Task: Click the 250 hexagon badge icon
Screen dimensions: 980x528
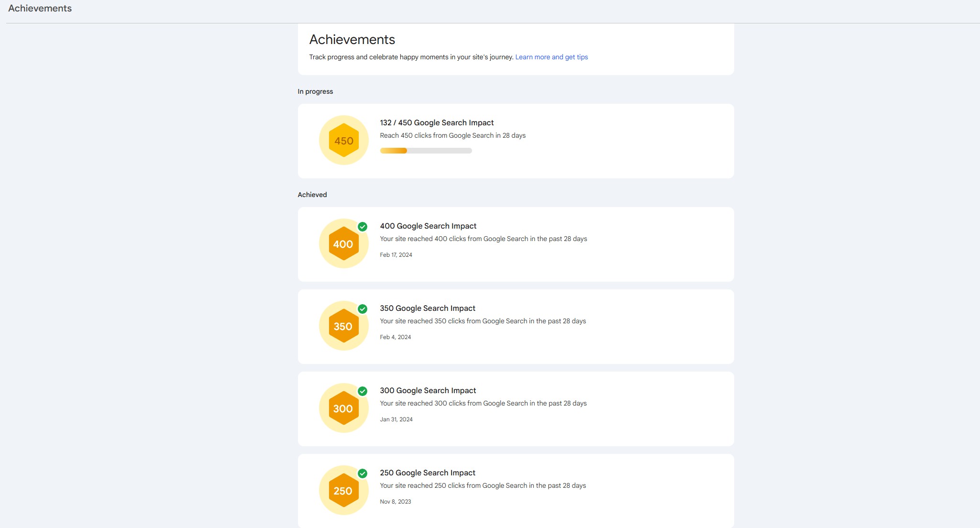Action: [343, 491]
